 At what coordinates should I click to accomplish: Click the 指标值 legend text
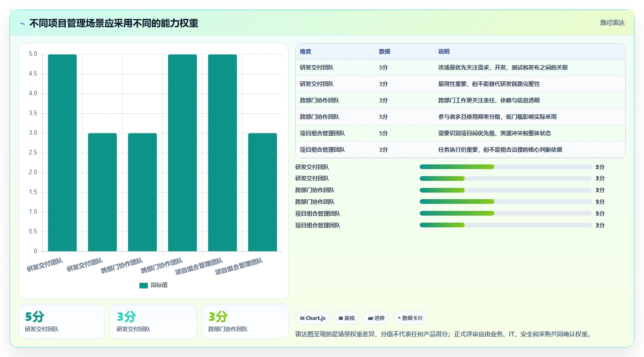point(159,285)
